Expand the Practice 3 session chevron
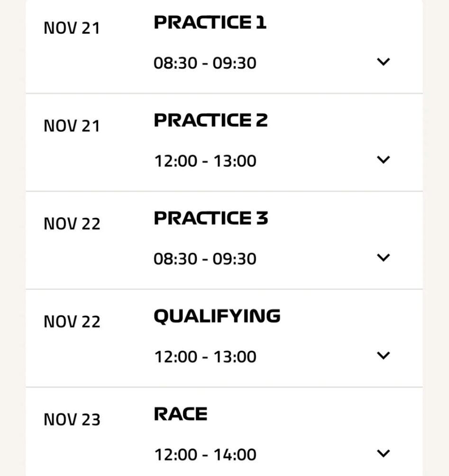The image size is (449, 476). (383, 257)
